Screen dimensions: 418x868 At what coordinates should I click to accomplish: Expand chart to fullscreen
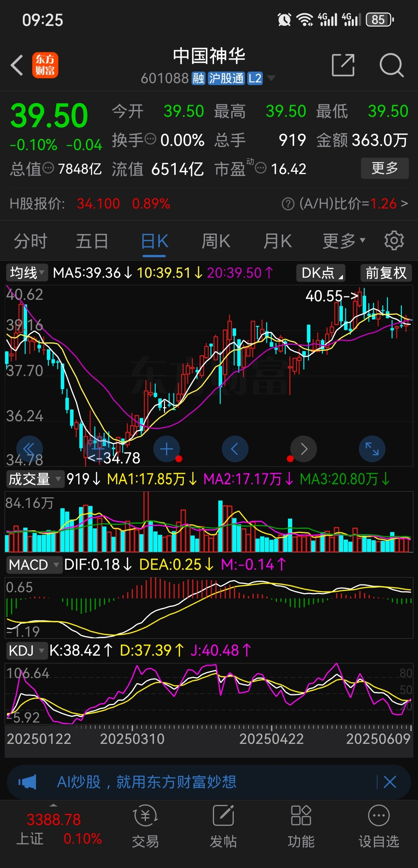point(372,449)
